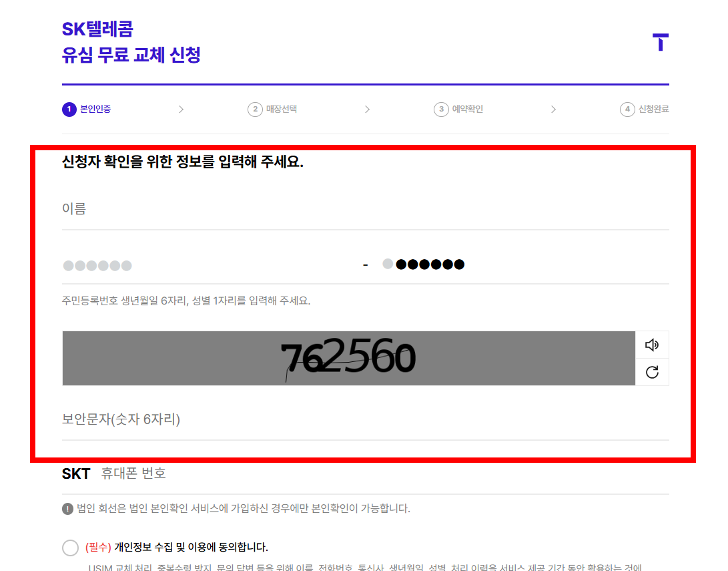Click the (필수) 개인정보 수집 및 이용에 동의합니다 label
The image size is (728, 571).
176,548
